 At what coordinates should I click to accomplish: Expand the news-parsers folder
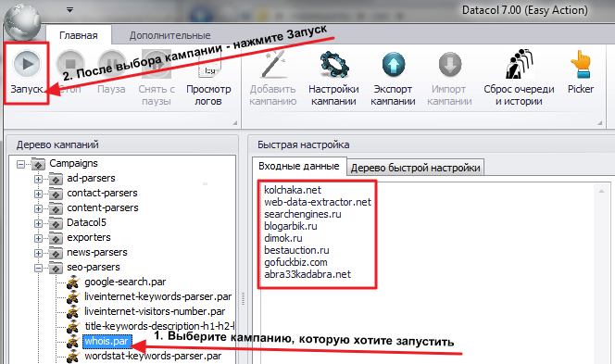pyautogui.click(x=38, y=254)
